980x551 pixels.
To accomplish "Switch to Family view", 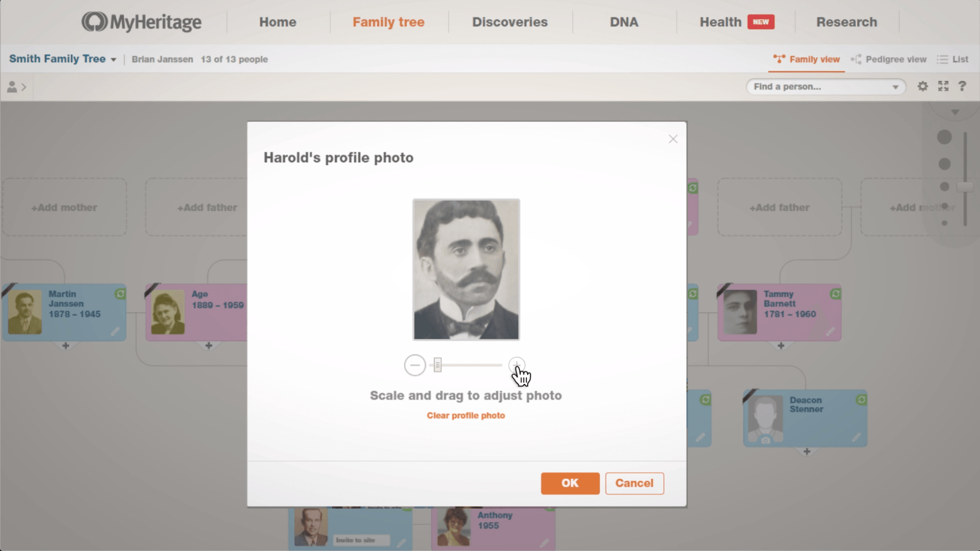I will pyautogui.click(x=807, y=59).
